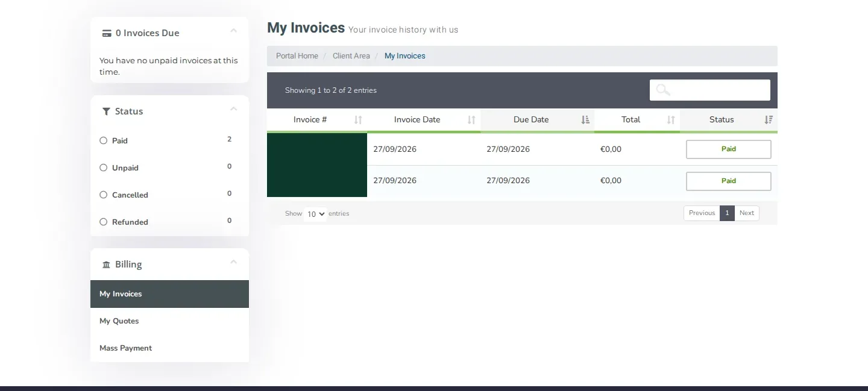The height and width of the screenshot is (391, 868).
Task: Click the Due Date column header label
Action: coord(531,120)
